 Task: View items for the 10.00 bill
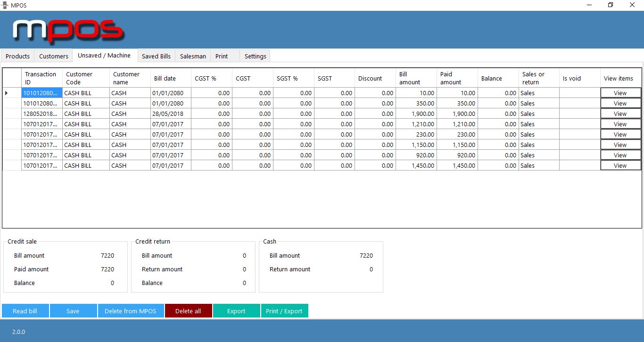(x=620, y=93)
